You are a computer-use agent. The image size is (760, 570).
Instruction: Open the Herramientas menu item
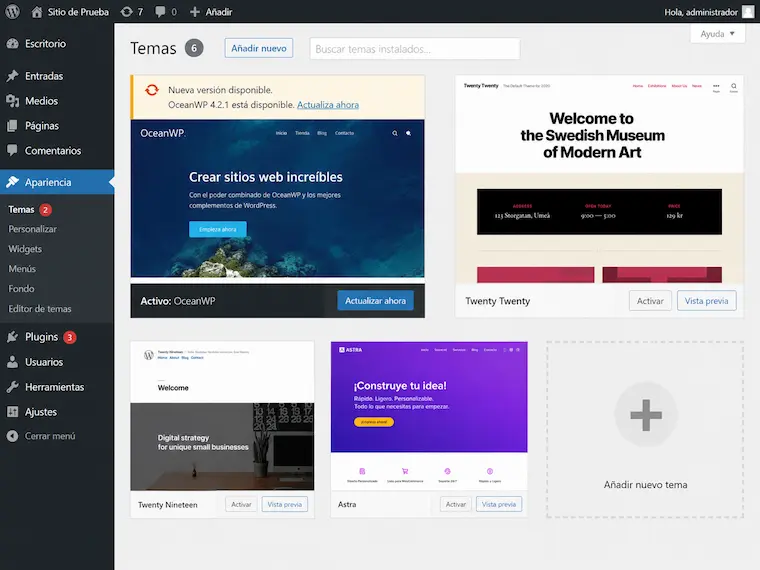(x=57, y=387)
